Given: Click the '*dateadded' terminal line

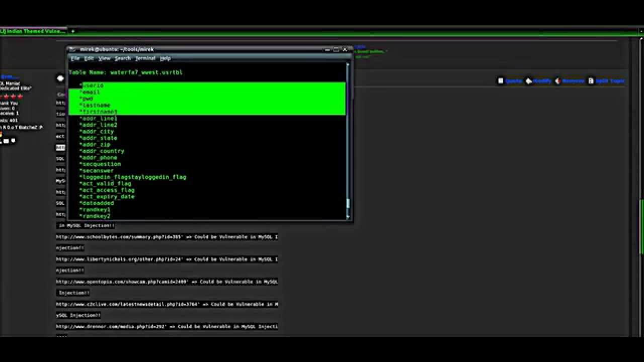Looking at the screenshot, I should pyautogui.click(x=97, y=203).
